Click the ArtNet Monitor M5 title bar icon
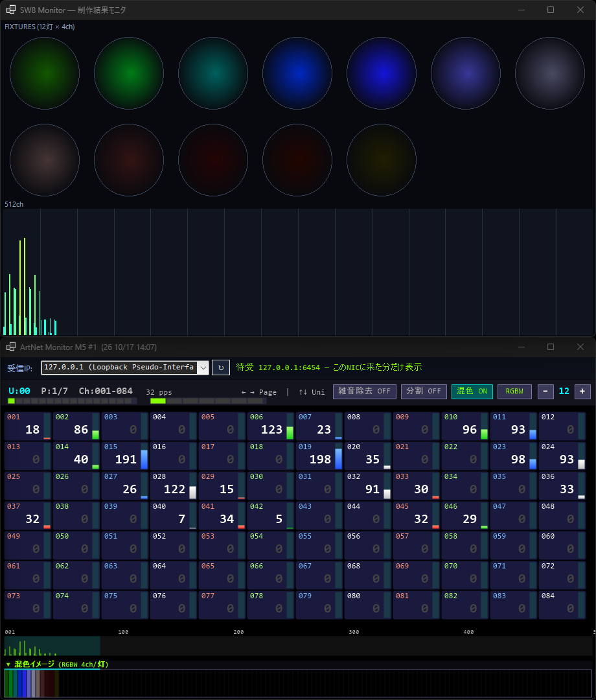596x700 pixels. (11, 347)
